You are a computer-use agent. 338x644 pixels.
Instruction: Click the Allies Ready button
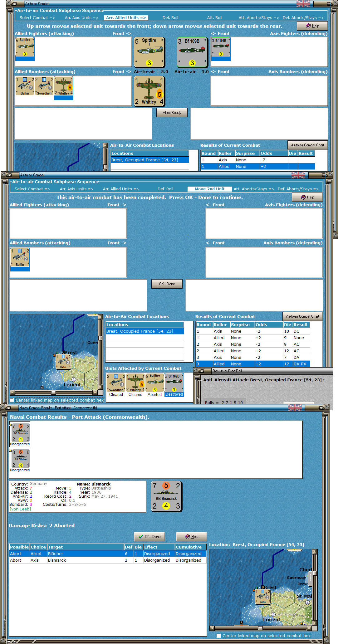click(x=172, y=113)
